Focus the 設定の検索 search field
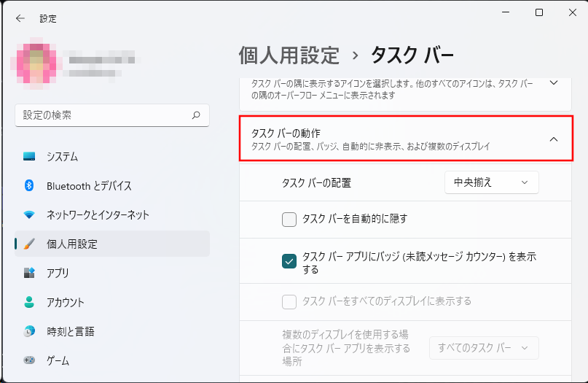 coord(102,115)
